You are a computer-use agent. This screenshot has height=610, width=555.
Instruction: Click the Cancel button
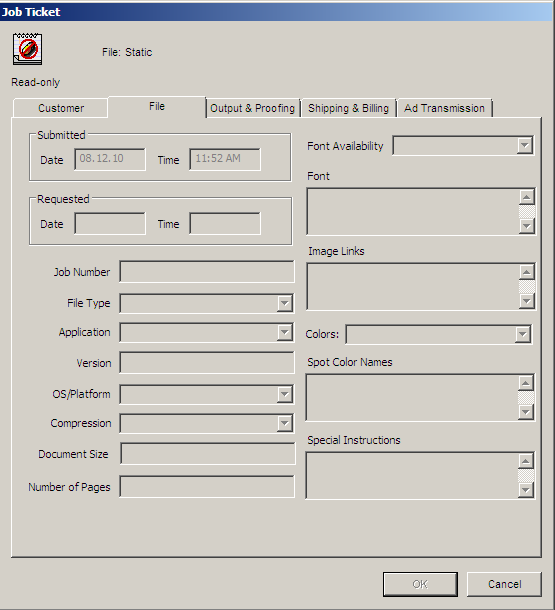[504, 584]
